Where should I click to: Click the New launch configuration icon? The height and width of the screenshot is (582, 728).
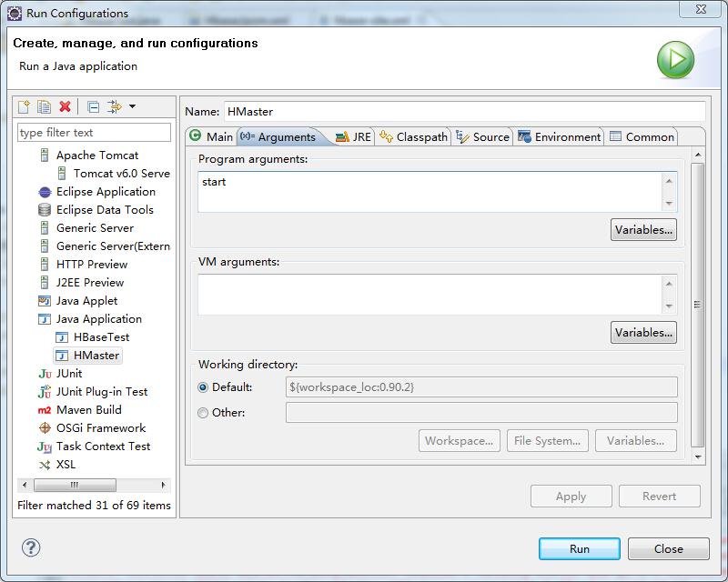(25, 107)
